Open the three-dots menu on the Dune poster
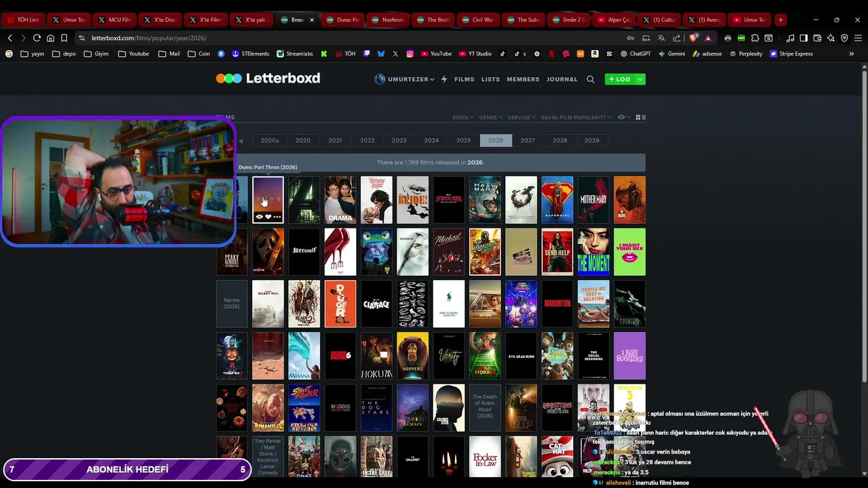 click(277, 217)
